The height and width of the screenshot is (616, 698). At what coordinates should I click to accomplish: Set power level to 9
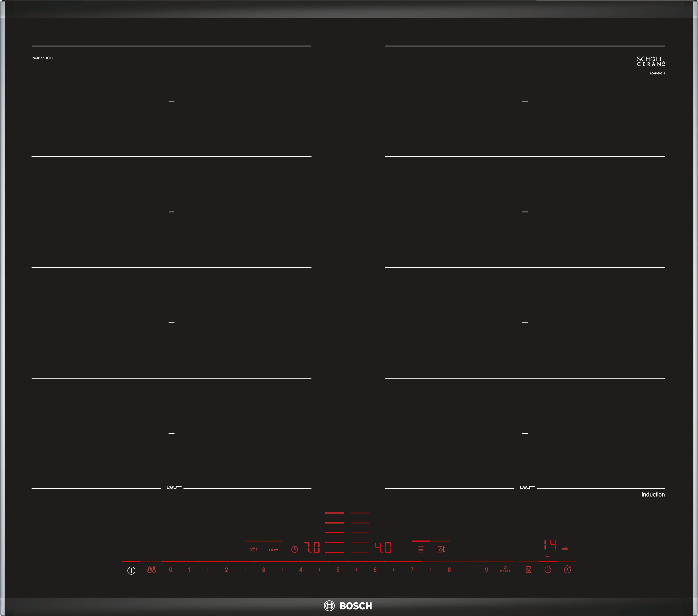(486, 570)
